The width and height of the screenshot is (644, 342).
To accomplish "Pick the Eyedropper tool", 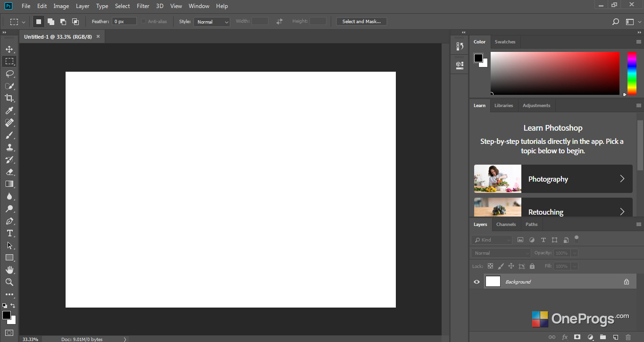I will point(9,110).
